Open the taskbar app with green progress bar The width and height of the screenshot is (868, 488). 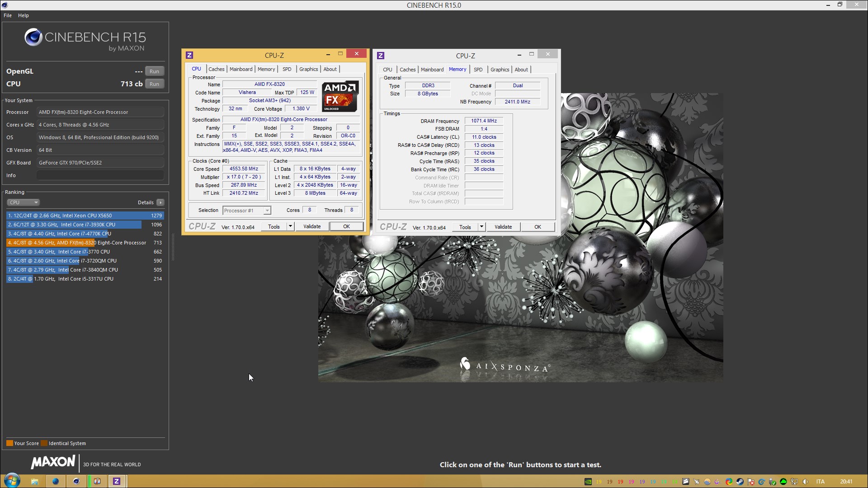click(96, 481)
